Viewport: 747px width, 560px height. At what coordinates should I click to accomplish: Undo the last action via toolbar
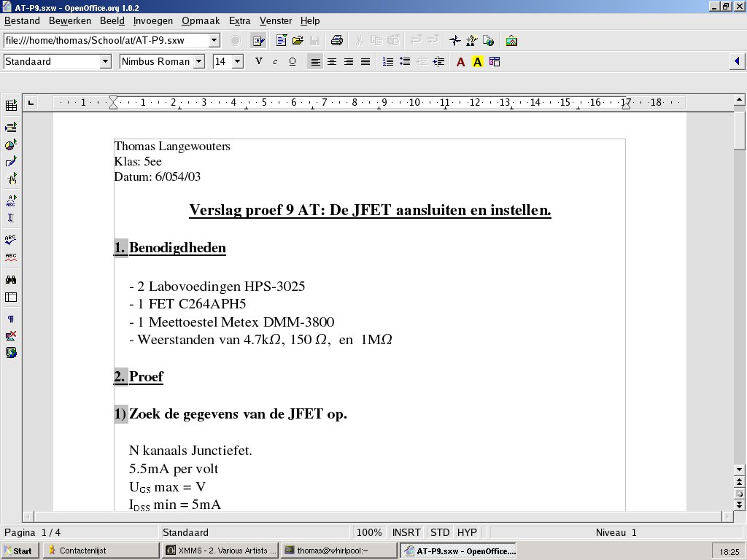pos(416,41)
